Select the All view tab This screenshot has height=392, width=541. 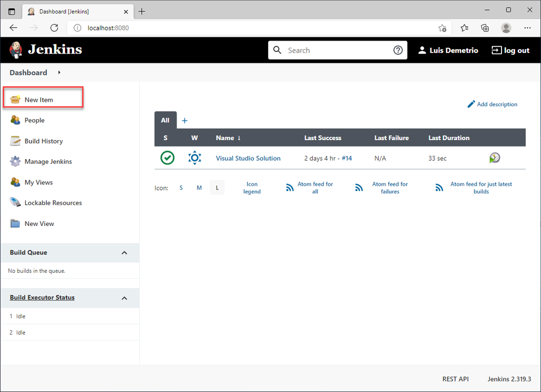coord(165,120)
